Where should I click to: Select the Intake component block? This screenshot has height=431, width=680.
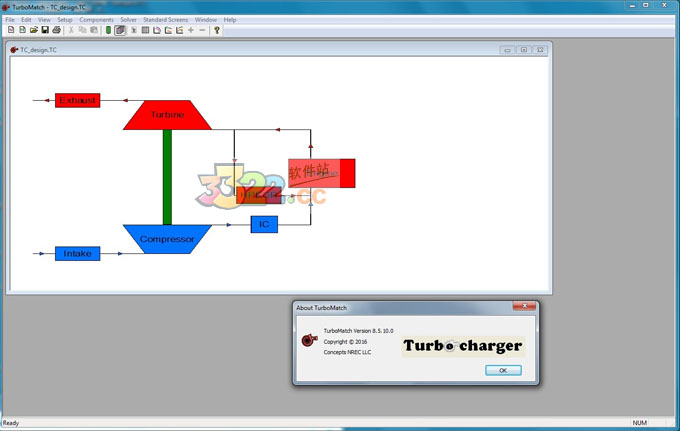tap(78, 253)
